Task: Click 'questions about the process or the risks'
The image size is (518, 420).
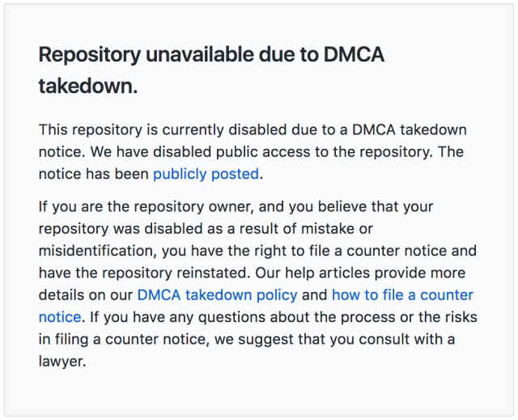Action: click(x=338, y=317)
